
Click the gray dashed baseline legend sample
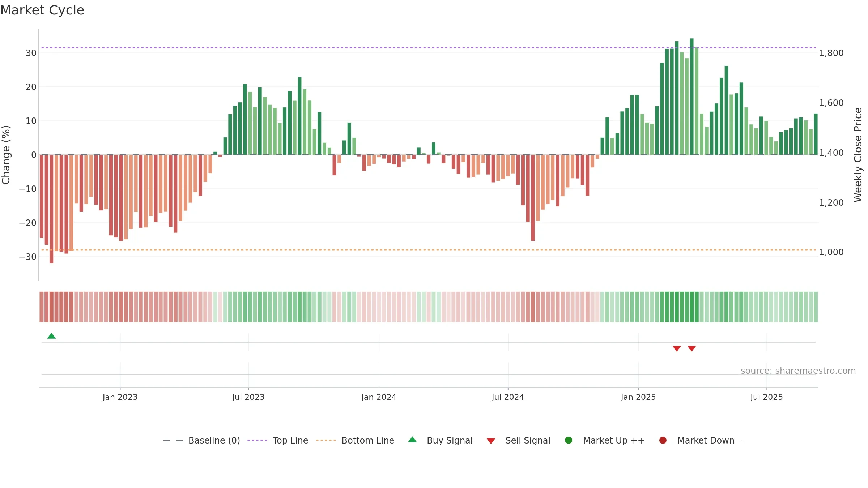173,440
